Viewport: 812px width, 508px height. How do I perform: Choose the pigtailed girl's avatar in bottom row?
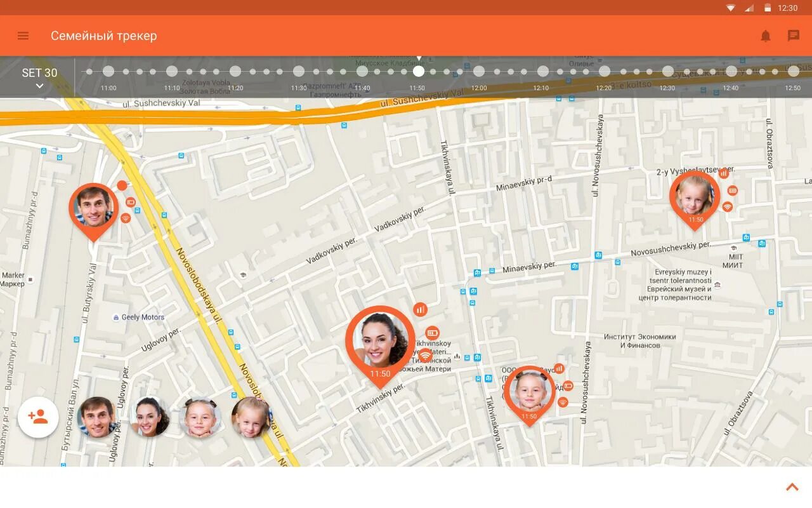click(x=200, y=417)
